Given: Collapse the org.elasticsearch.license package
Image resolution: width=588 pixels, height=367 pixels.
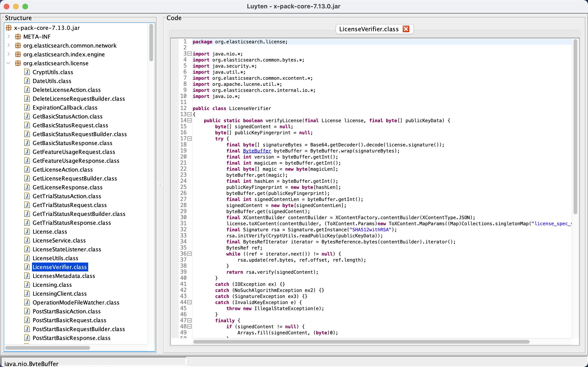Looking at the screenshot, I should 9,63.
